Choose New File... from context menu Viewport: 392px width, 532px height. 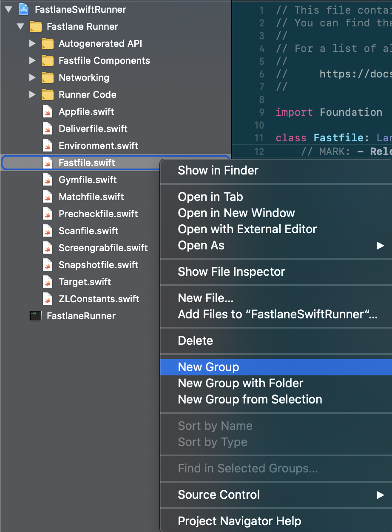tap(276, 298)
